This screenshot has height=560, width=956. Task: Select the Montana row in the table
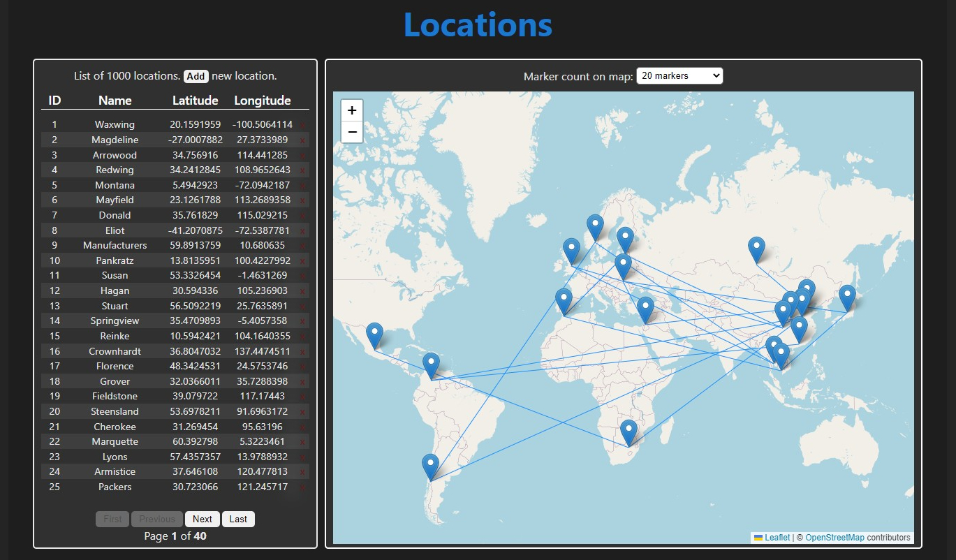tap(115, 185)
